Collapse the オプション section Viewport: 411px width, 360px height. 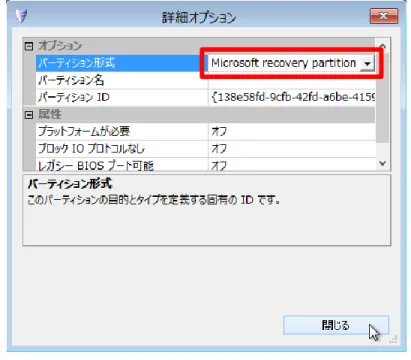[x=29, y=46]
